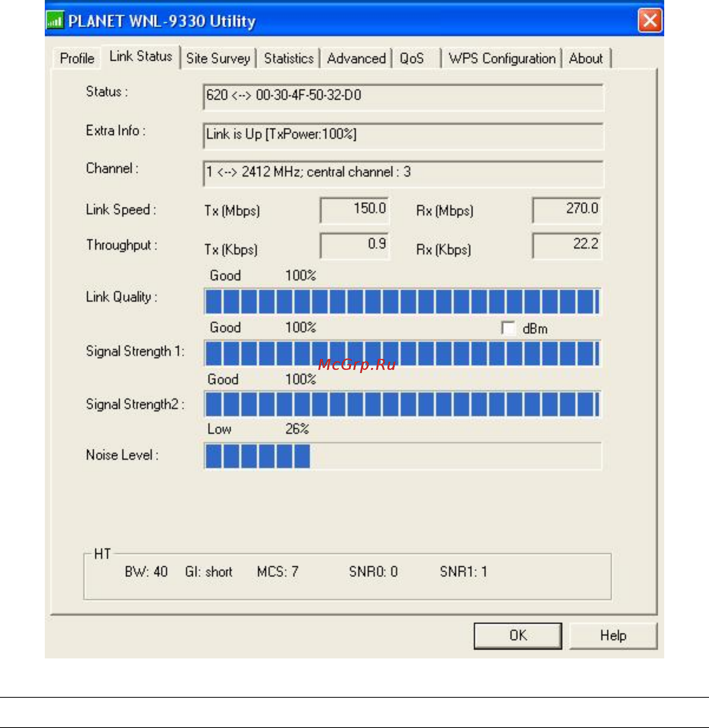
Task: Click the "SNR1: 1" text
Action: tap(463, 572)
